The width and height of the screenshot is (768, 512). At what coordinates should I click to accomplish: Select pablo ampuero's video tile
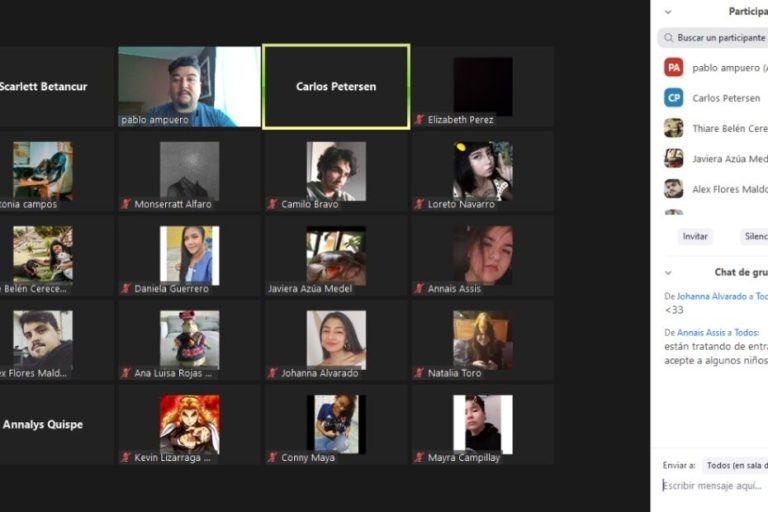[189, 87]
